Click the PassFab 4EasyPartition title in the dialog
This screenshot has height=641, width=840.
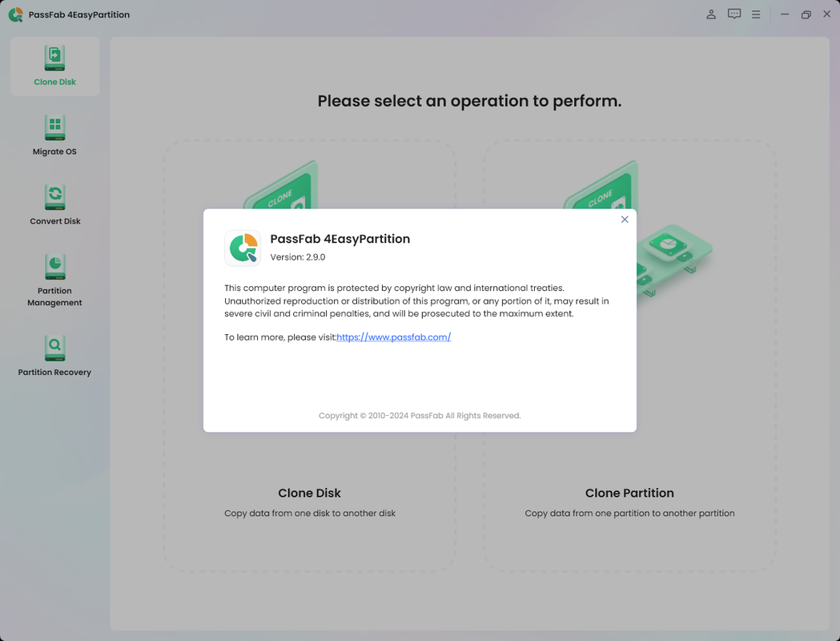click(340, 239)
